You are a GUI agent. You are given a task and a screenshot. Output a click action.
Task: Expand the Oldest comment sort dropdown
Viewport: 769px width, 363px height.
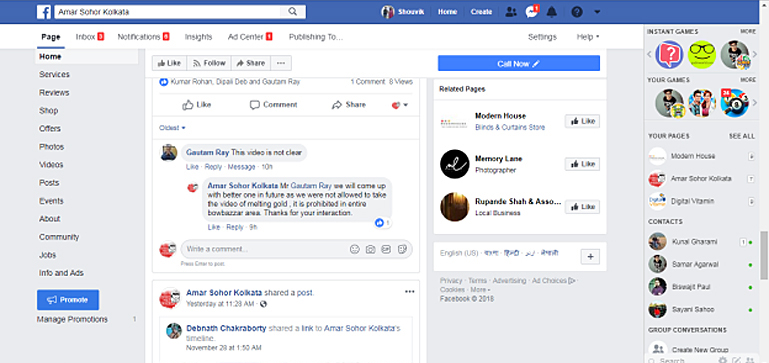[x=172, y=128]
